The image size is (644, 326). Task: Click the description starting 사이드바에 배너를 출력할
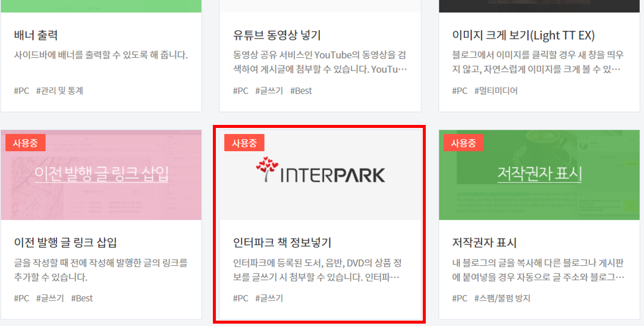pos(100,55)
